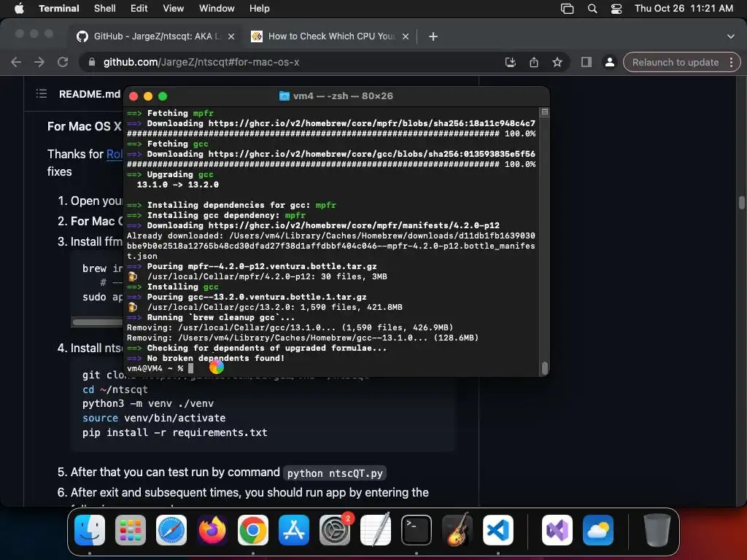Expand Chrome tab search chevron
Screen dimensions: 747x560
coord(731,36)
